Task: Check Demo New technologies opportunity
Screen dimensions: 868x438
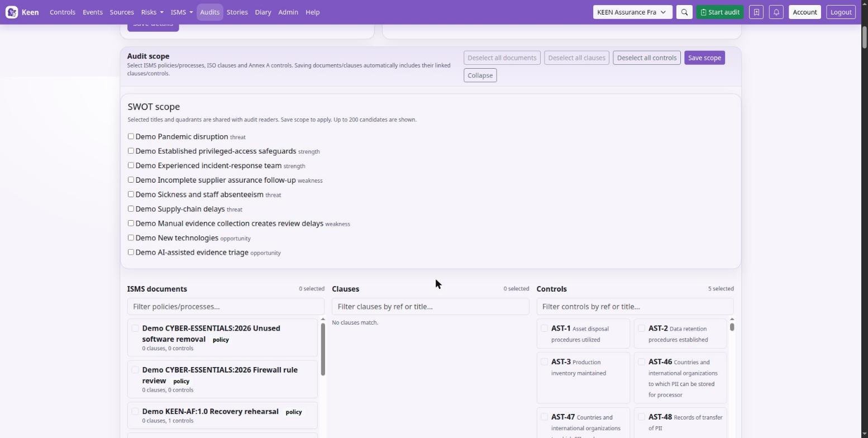Action: (x=131, y=238)
